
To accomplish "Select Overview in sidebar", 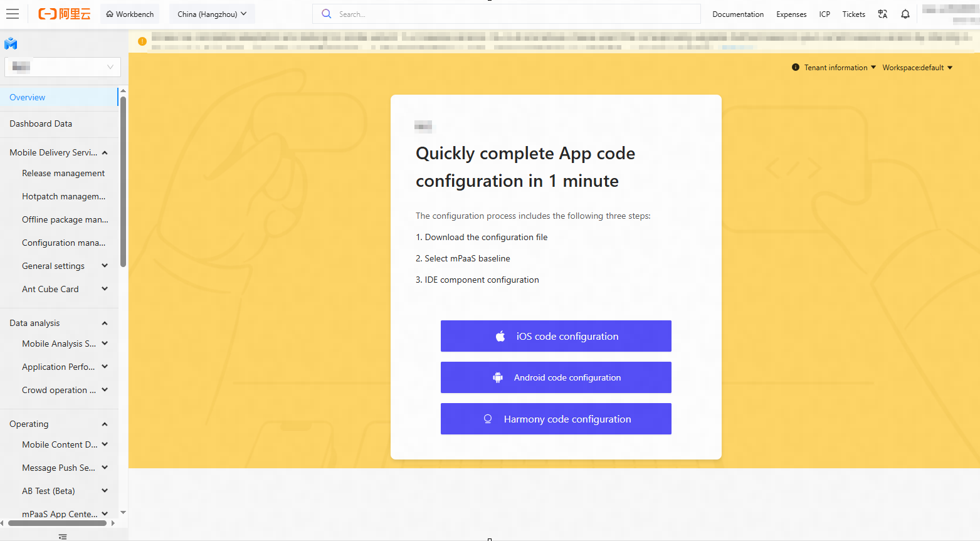I will tap(59, 97).
